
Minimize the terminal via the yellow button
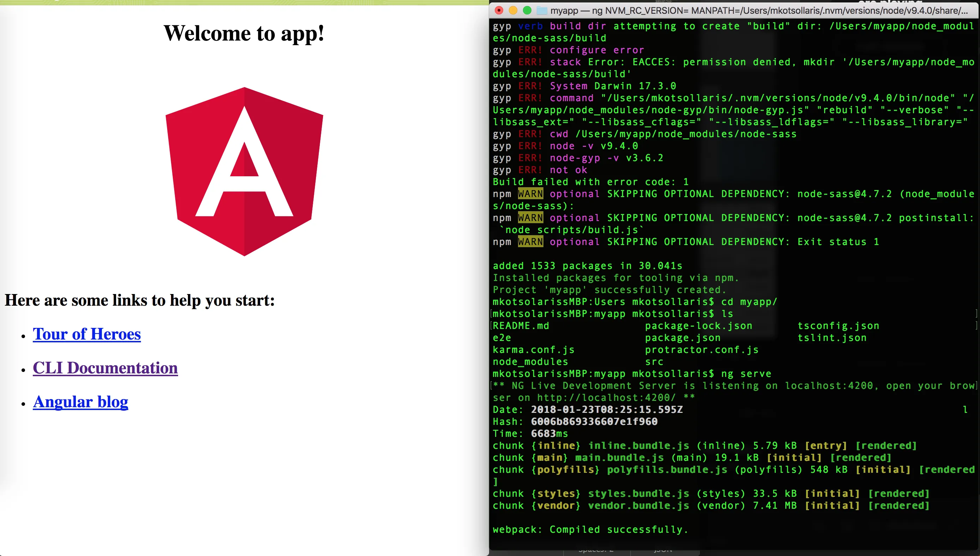(513, 10)
